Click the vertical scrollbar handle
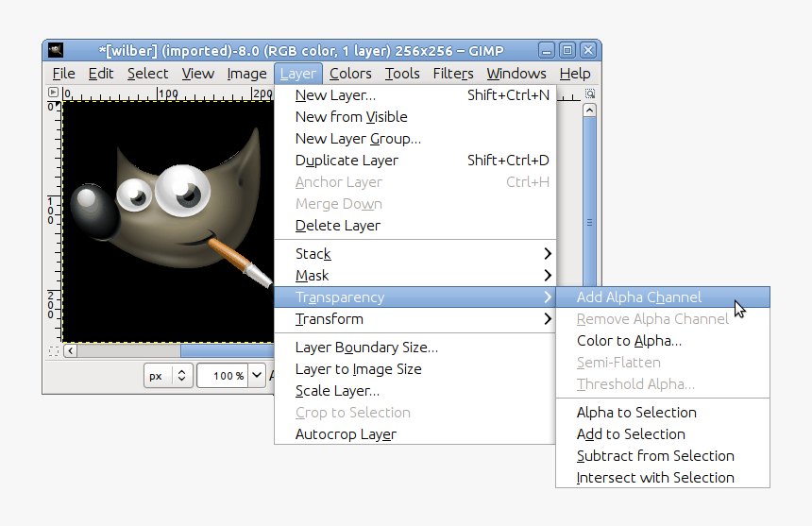Viewport: 812px width, 526px height. 589,203
